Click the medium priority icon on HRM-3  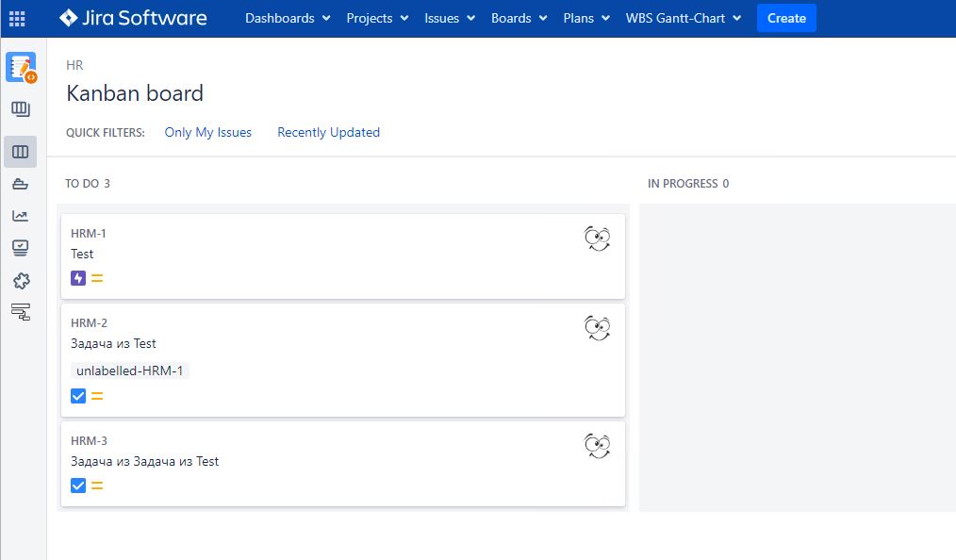tap(97, 486)
